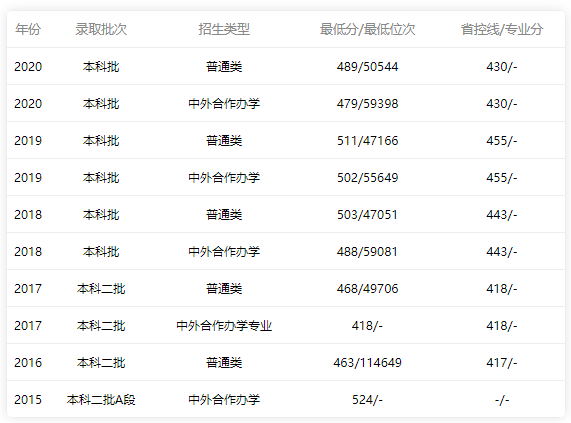Click 普通类 in the 2018 row
The height and width of the screenshot is (423, 571).
(224, 215)
